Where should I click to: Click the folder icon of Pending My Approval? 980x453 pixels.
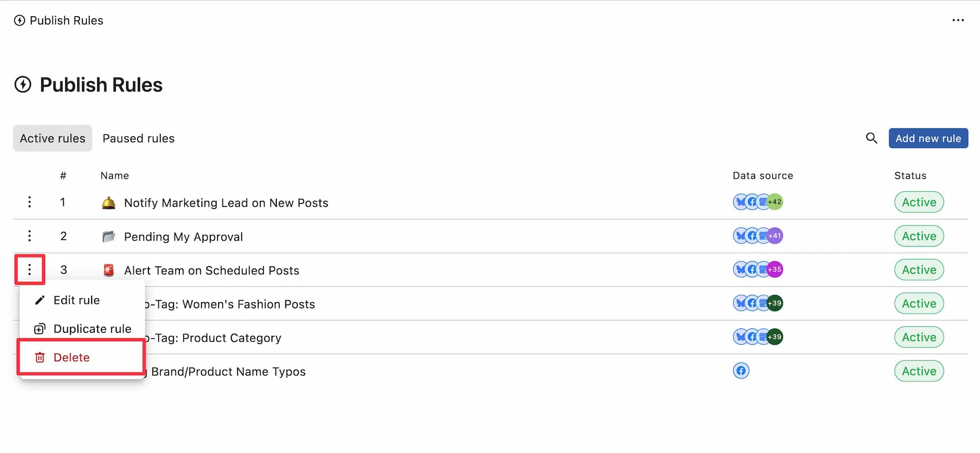(x=108, y=236)
